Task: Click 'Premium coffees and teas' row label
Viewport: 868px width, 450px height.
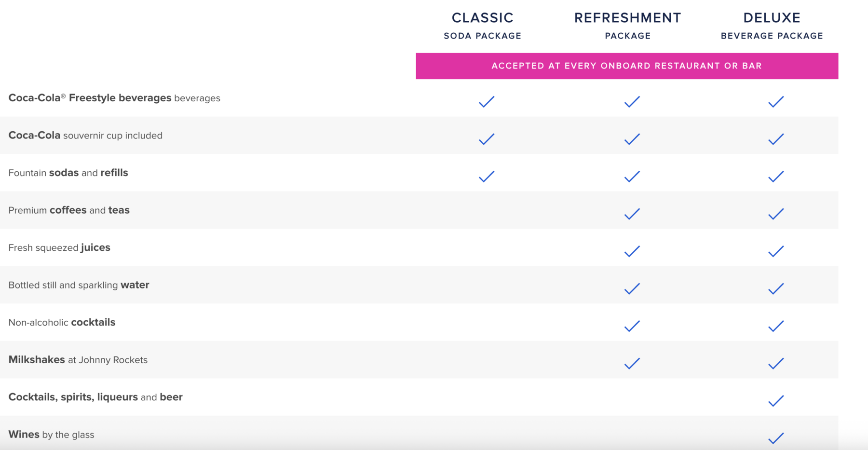Action: (69, 210)
